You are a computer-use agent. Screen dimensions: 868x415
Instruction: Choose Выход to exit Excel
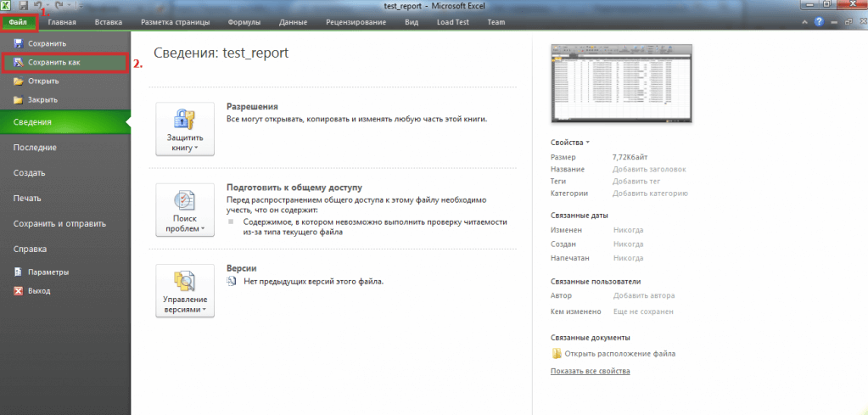(65, 291)
